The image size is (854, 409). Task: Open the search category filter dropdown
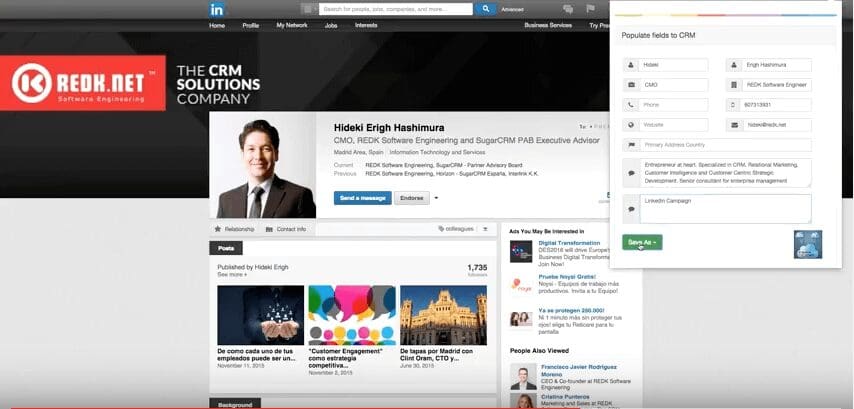point(309,9)
